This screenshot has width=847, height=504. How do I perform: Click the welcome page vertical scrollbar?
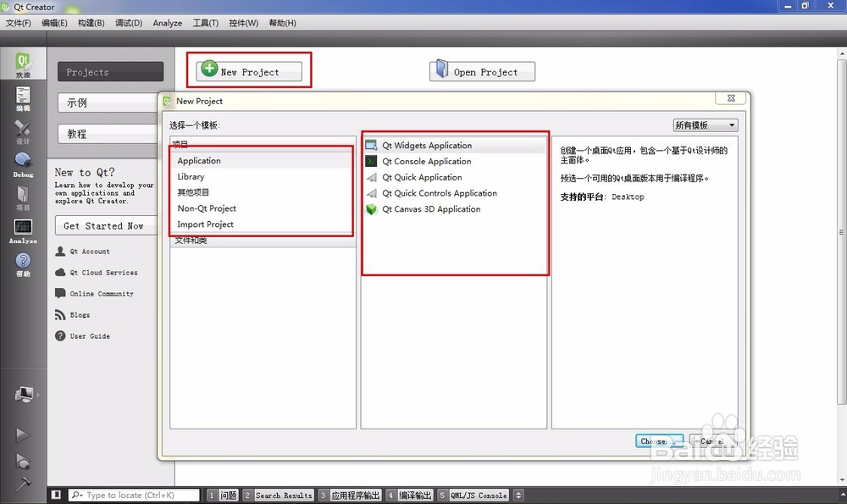(x=842, y=232)
